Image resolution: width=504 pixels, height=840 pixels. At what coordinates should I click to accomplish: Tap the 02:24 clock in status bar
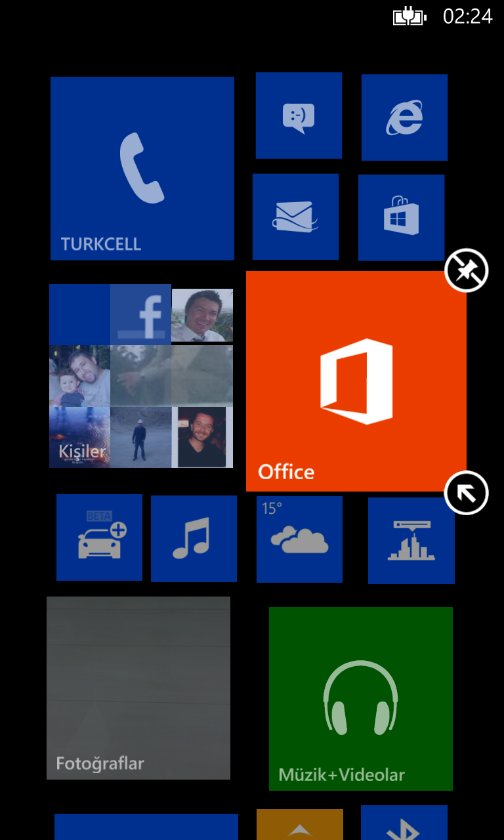point(468,16)
